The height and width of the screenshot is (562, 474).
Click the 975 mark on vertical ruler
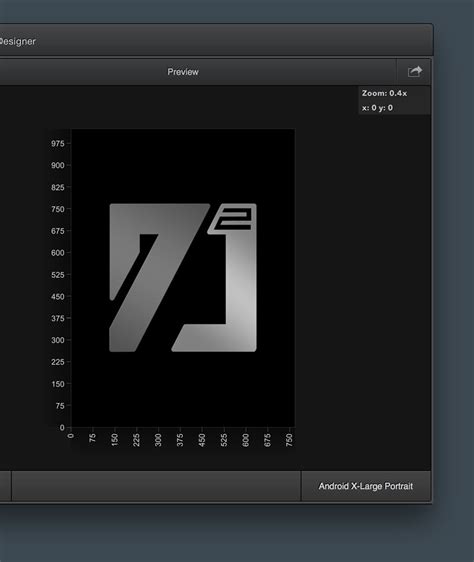point(58,144)
